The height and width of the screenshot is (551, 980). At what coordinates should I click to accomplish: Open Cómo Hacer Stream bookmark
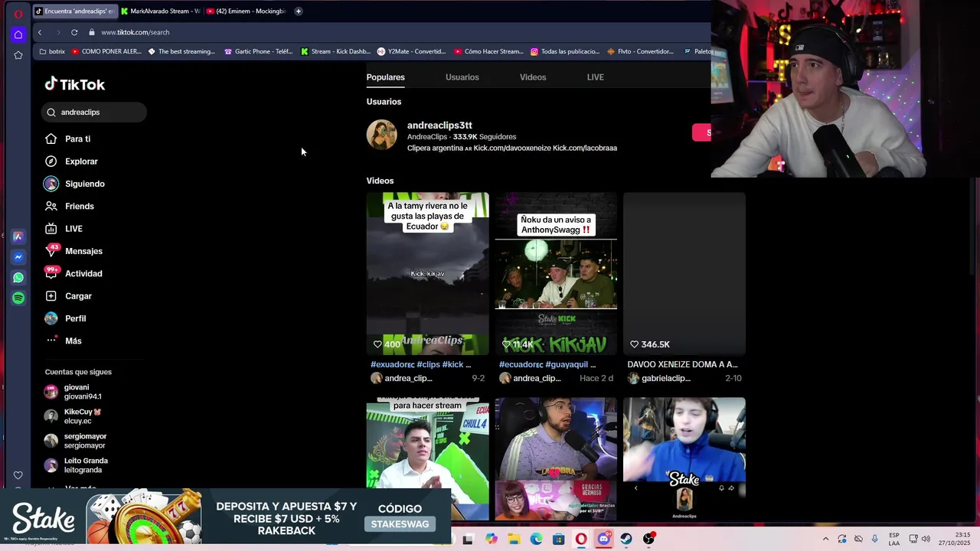pyautogui.click(x=488, y=51)
